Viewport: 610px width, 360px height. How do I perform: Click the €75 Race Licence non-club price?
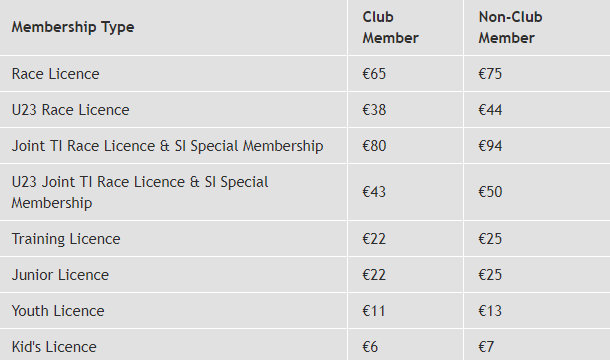[490, 74]
